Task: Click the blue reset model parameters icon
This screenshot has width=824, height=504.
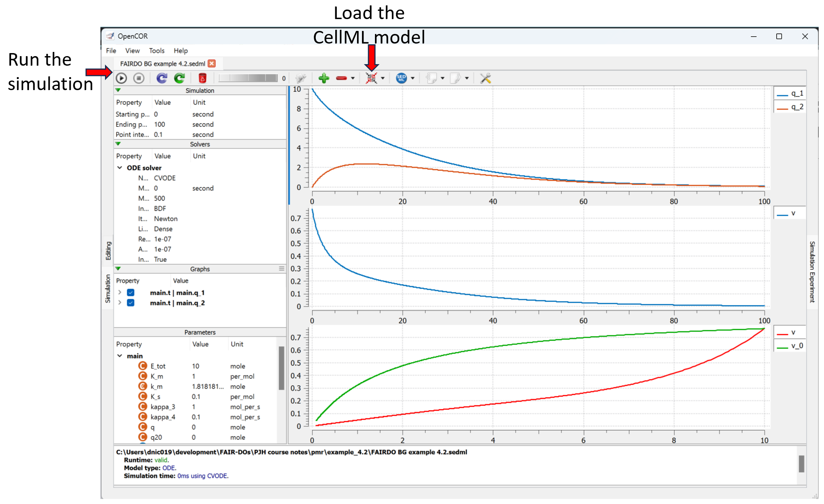Action: (x=162, y=78)
